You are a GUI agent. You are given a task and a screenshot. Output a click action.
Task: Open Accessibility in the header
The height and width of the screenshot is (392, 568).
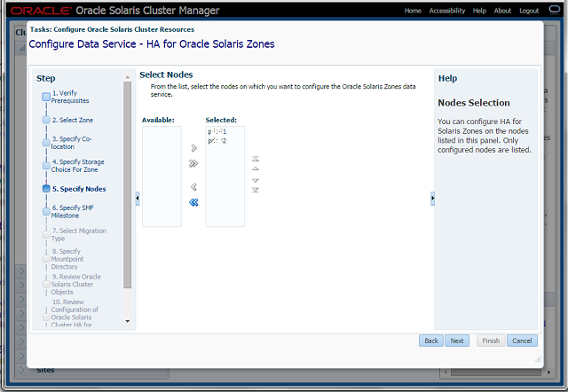(447, 11)
